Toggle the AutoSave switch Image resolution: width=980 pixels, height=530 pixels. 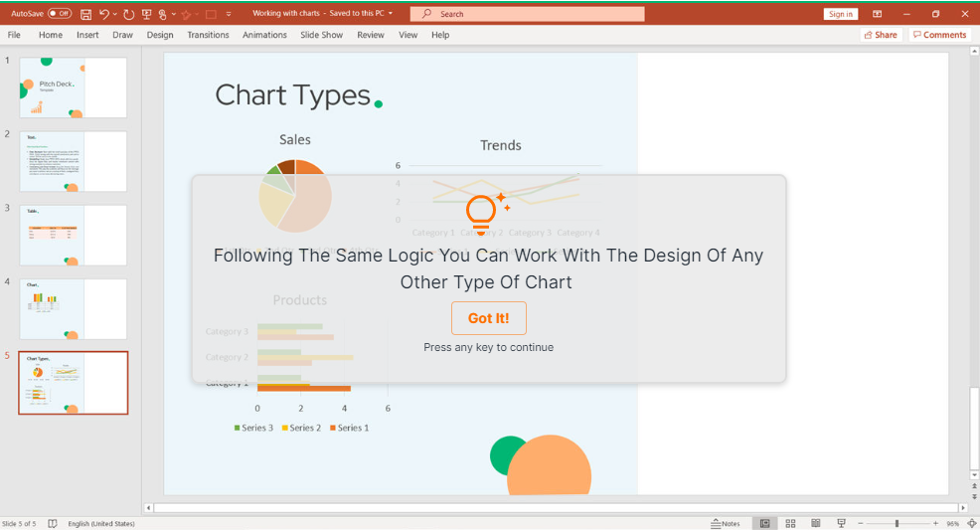(x=60, y=13)
